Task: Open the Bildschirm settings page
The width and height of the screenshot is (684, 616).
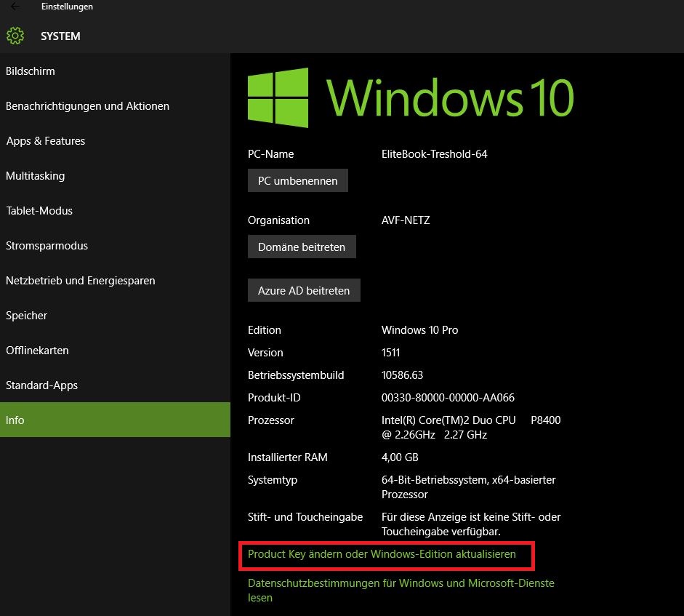Action: click(115, 71)
